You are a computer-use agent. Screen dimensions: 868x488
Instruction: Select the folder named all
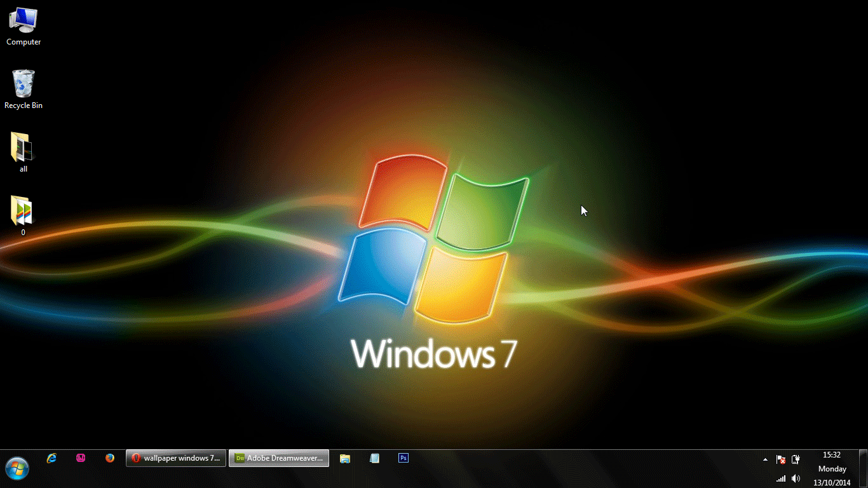point(24,152)
